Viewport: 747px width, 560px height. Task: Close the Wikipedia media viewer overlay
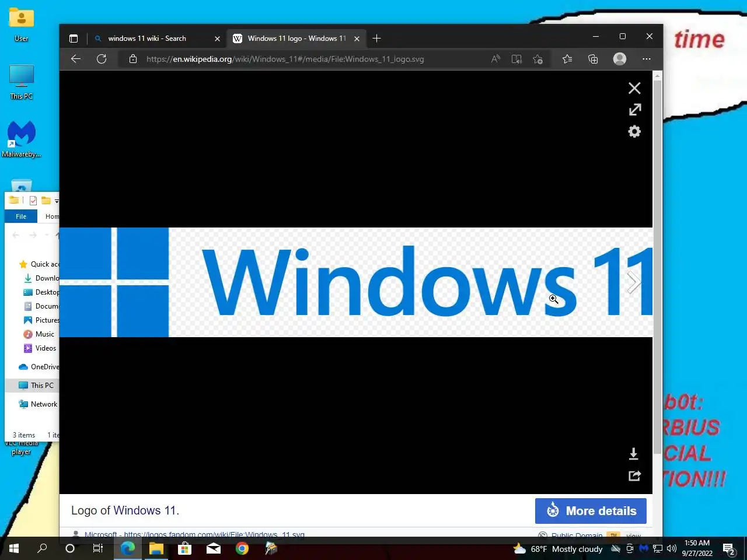[634, 88]
